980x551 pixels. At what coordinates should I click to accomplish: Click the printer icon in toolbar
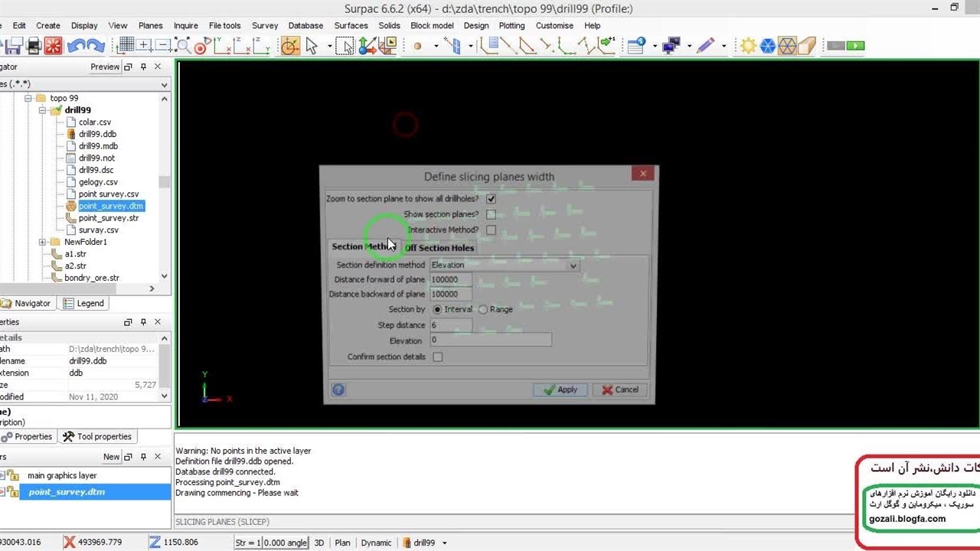34,46
